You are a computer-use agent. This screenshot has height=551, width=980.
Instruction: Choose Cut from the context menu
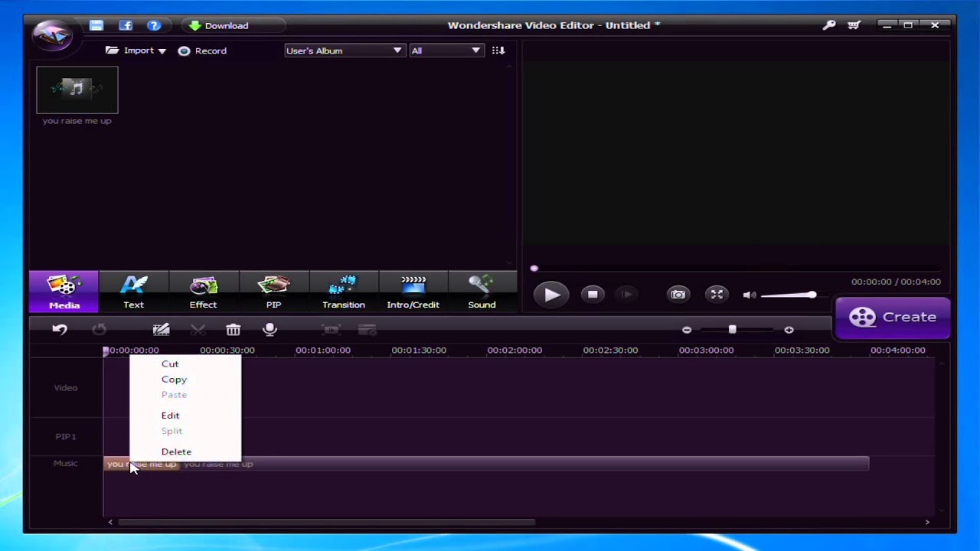170,364
